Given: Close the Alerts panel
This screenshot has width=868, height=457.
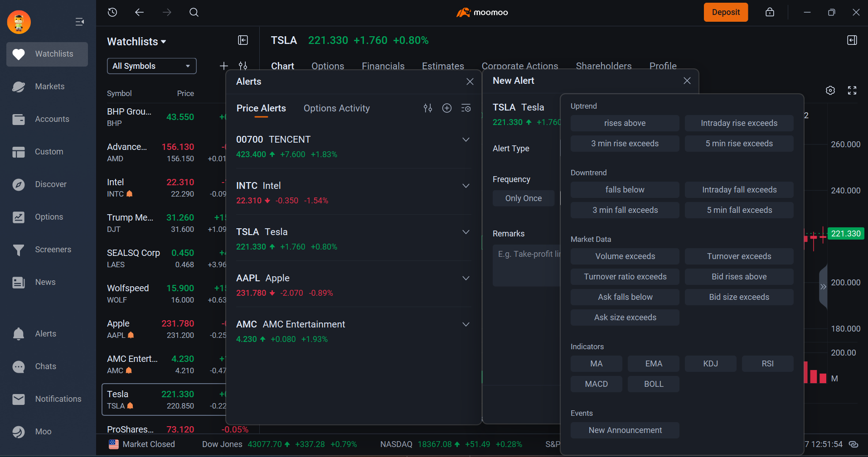Looking at the screenshot, I should pyautogui.click(x=470, y=82).
